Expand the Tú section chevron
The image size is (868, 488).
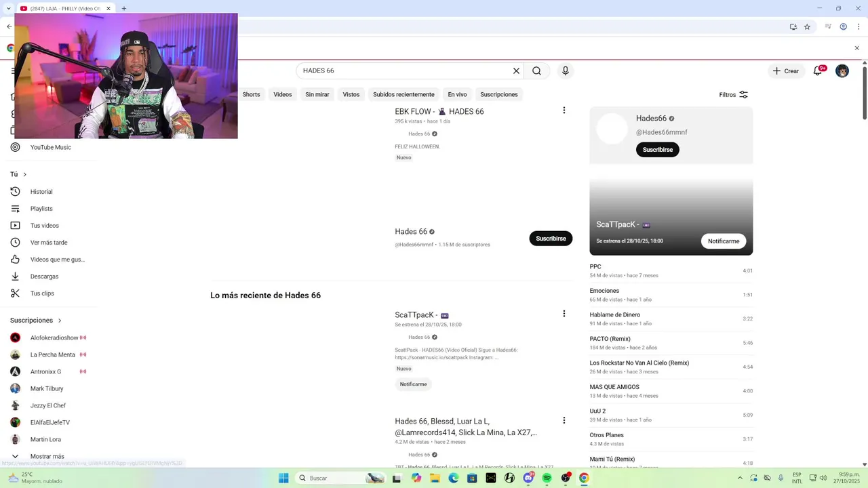click(x=25, y=175)
